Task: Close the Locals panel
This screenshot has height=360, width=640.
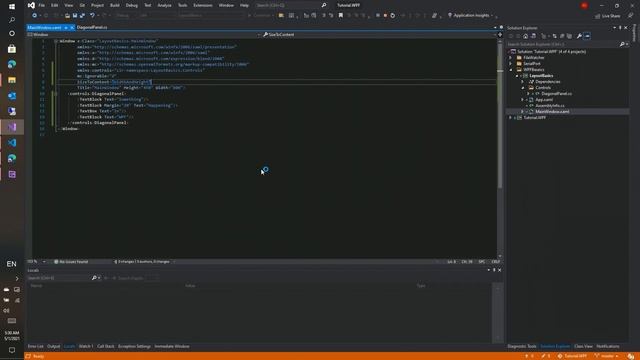Action: [500, 270]
